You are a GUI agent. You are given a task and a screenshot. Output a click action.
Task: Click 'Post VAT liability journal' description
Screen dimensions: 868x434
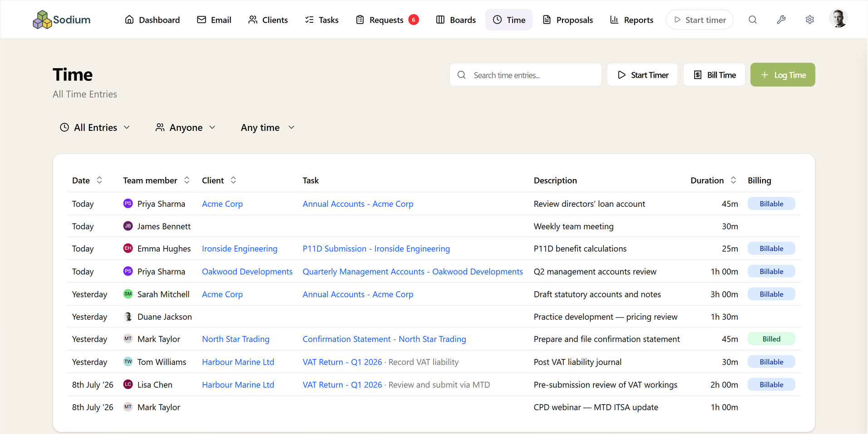tap(577, 362)
